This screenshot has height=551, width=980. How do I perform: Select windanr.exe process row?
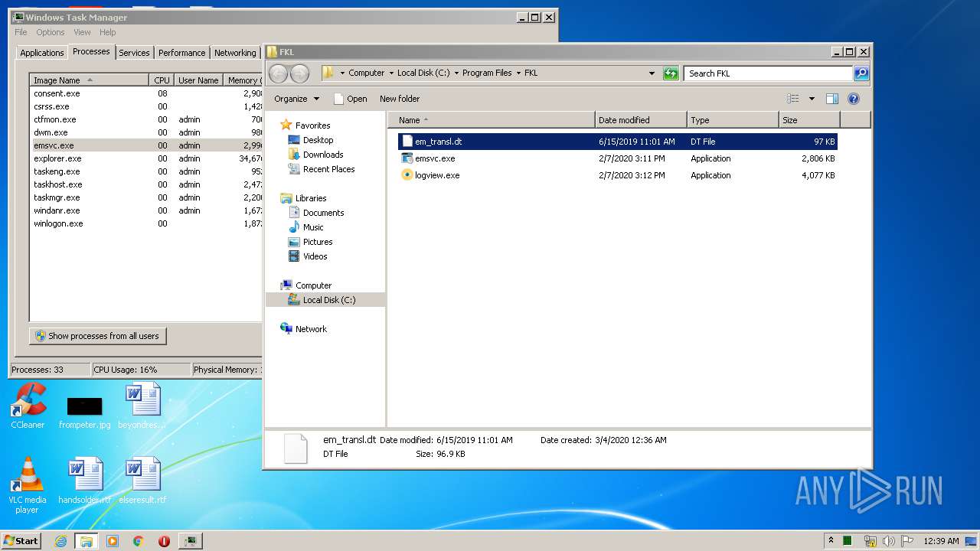click(x=146, y=210)
